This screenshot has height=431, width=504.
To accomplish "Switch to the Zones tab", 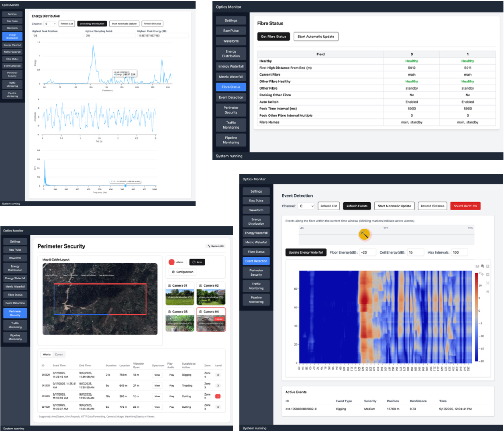I will point(59,354).
